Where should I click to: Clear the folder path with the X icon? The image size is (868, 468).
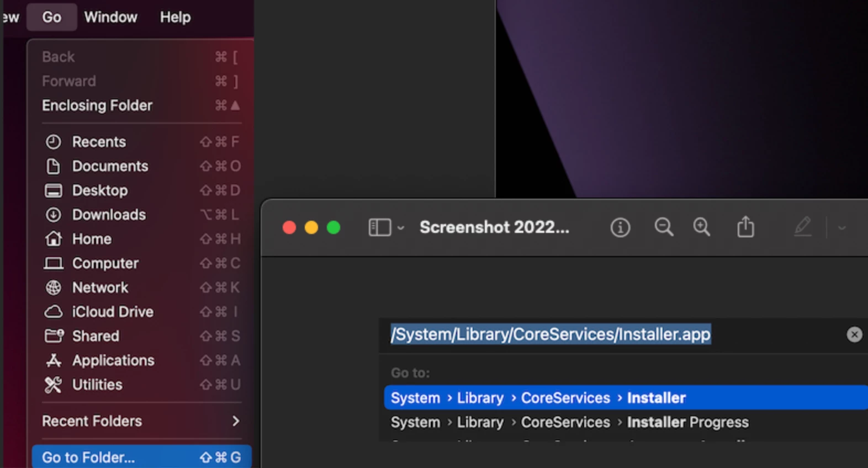click(x=854, y=334)
